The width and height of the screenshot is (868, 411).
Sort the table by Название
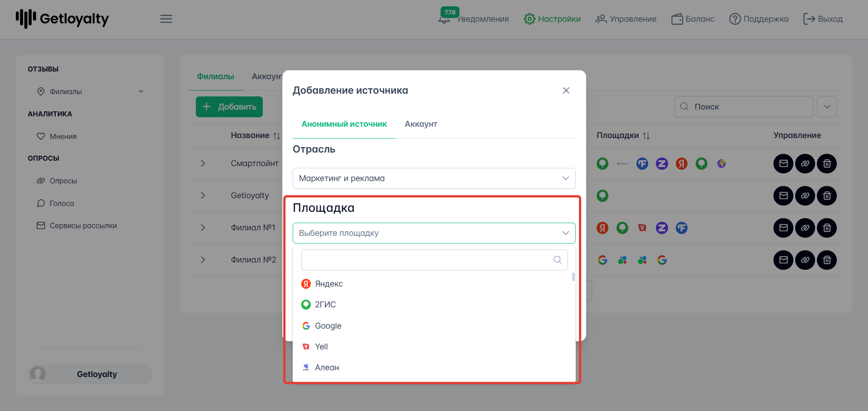(x=276, y=136)
